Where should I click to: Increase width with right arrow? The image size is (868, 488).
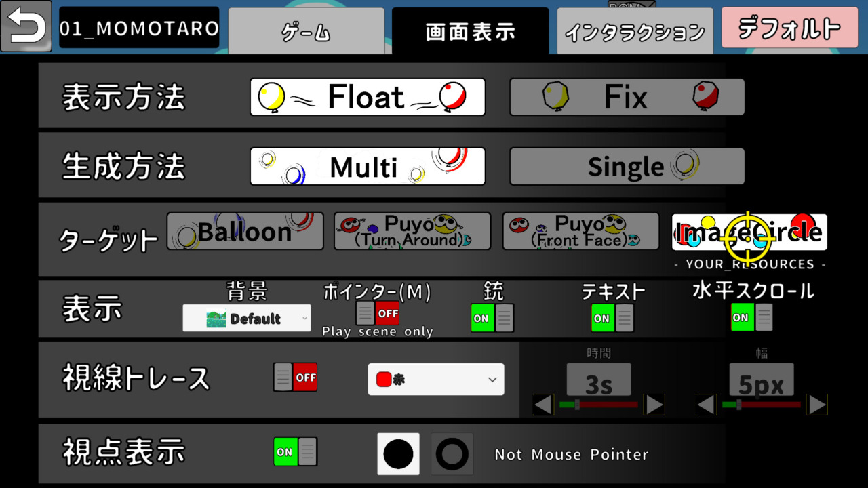coord(817,405)
